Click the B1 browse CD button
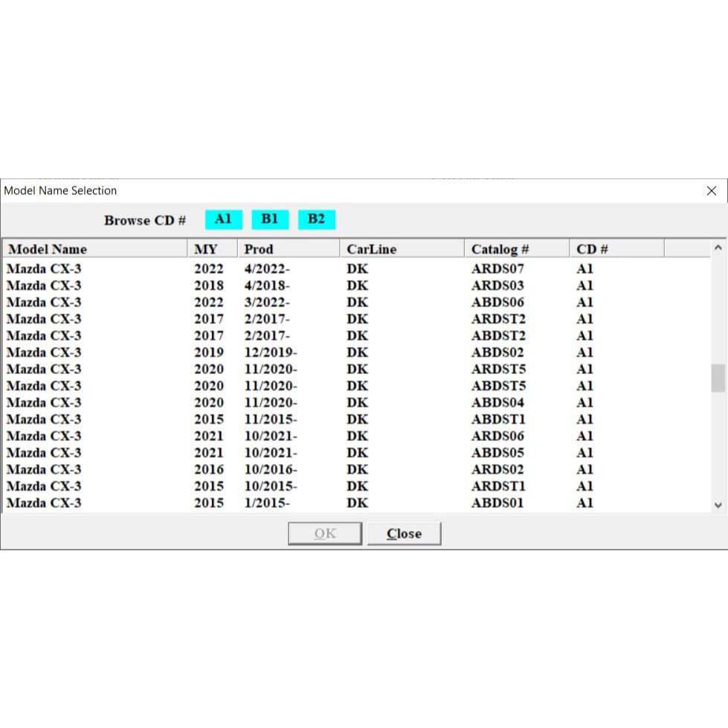728x728 pixels. pos(270,219)
